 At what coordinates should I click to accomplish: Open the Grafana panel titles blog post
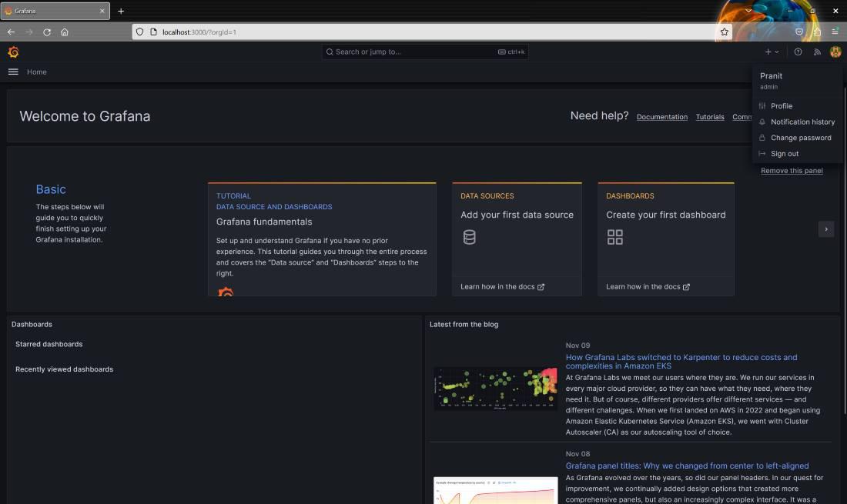coord(687,466)
